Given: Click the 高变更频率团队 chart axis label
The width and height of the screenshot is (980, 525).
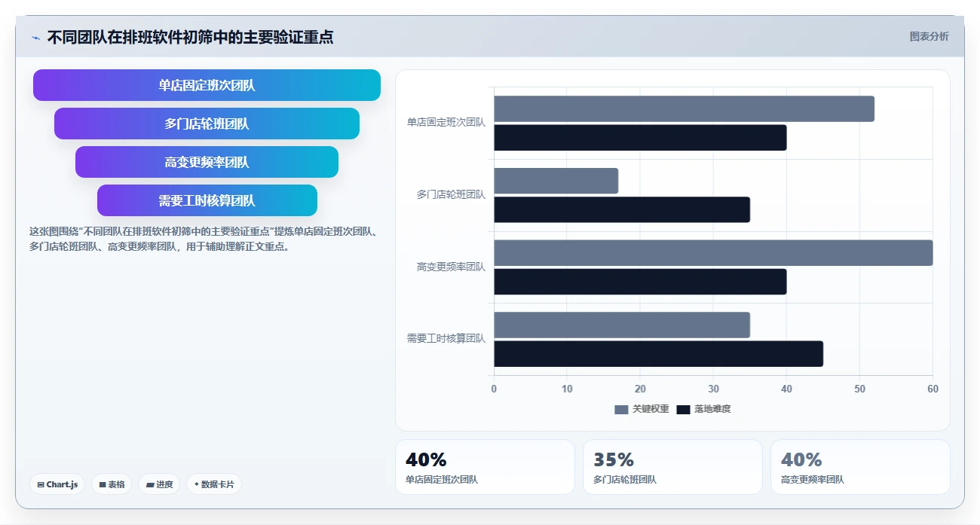Looking at the screenshot, I should coord(451,267).
